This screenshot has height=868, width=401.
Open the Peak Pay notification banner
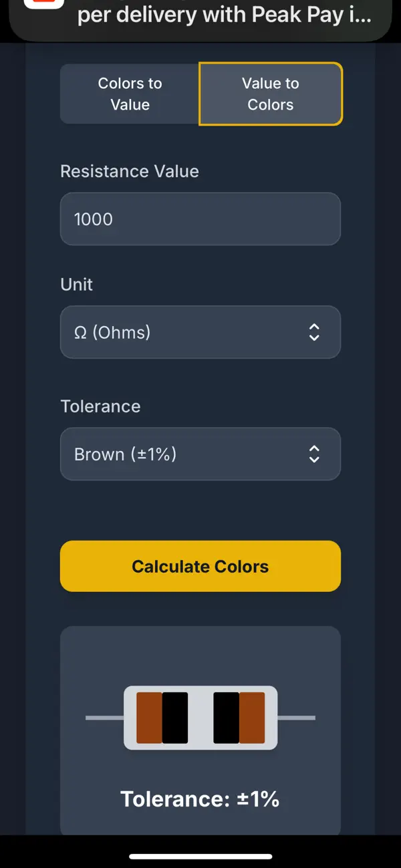pos(200,17)
